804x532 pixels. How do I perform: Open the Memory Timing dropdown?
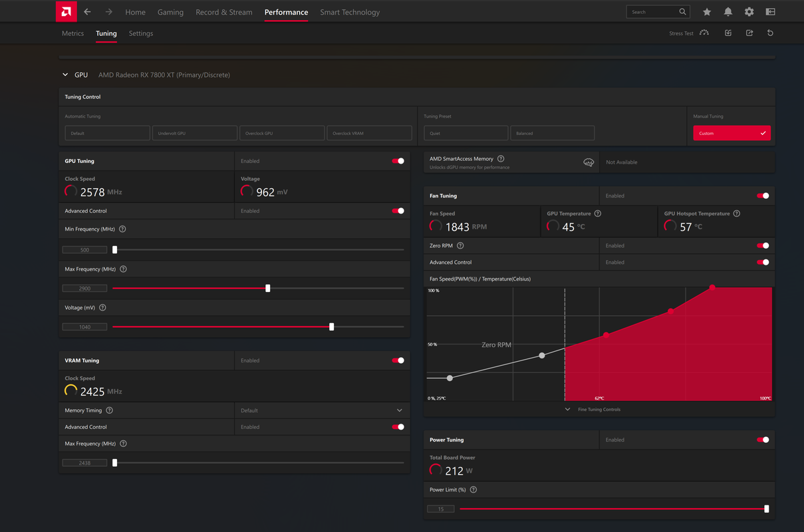pyautogui.click(x=322, y=410)
